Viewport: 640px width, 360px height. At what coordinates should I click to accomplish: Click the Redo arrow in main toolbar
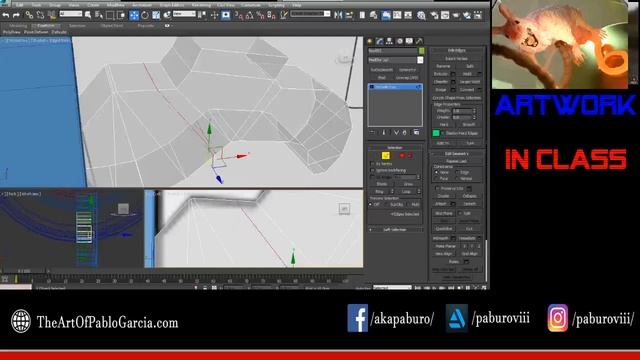16,16
